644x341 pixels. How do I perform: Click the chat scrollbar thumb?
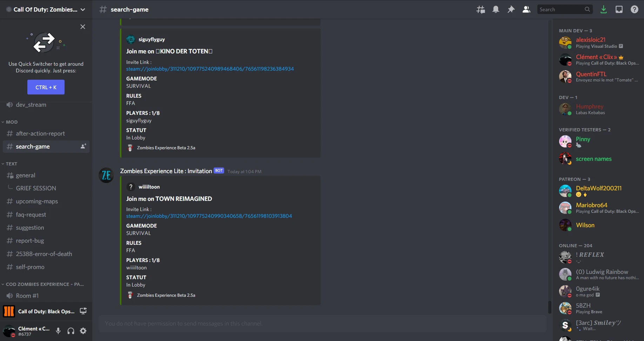550,307
